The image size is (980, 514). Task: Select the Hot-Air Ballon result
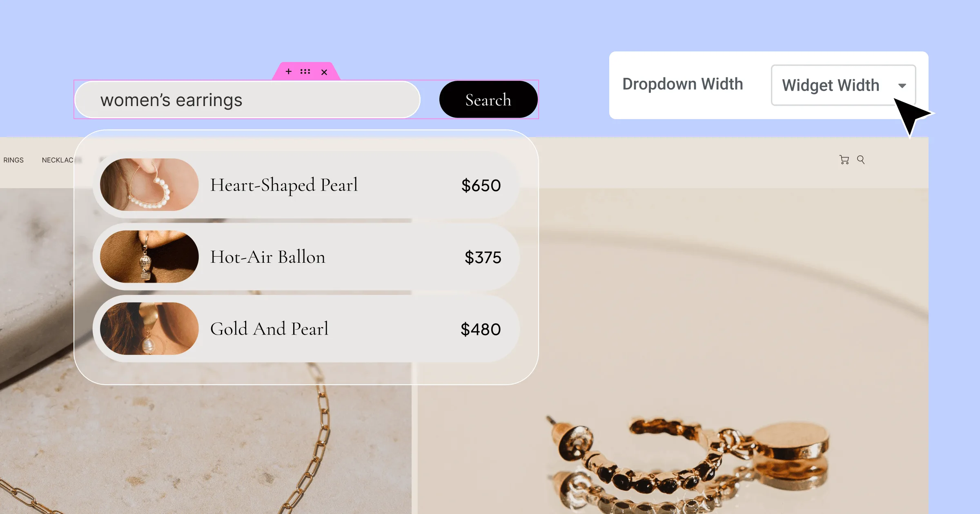tap(306, 257)
